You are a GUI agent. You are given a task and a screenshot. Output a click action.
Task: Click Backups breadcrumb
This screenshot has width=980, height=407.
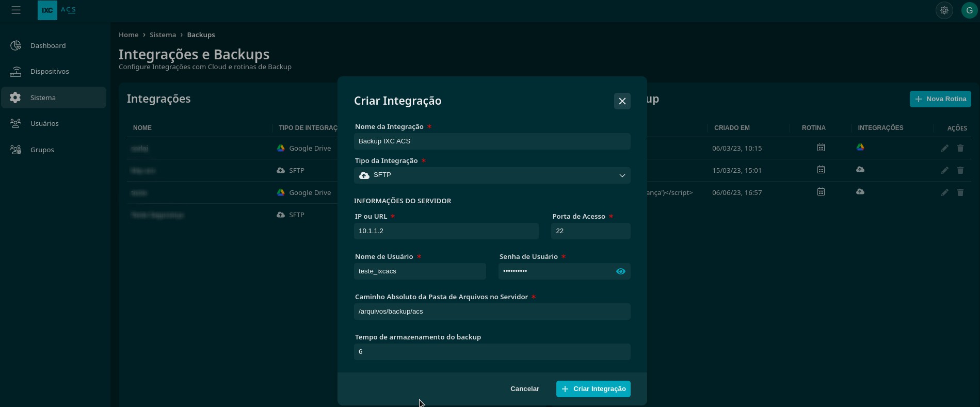click(201, 35)
